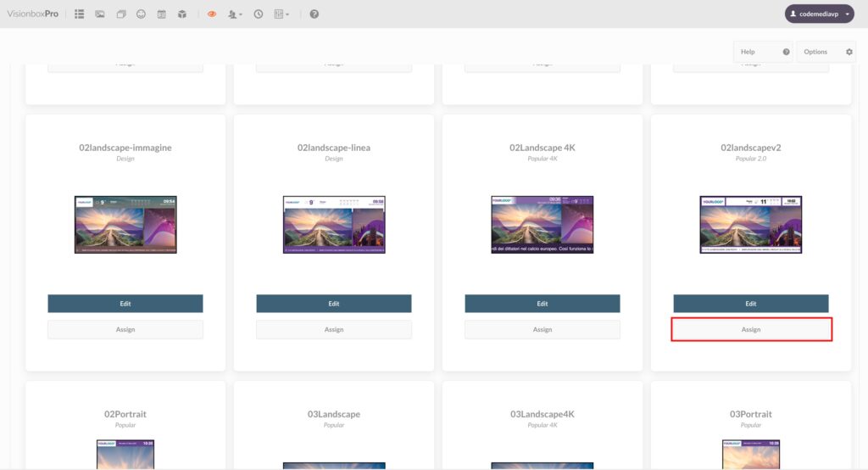Click the Design label under 02landscape-immagine
868x470 pixels.
[125, 159]
